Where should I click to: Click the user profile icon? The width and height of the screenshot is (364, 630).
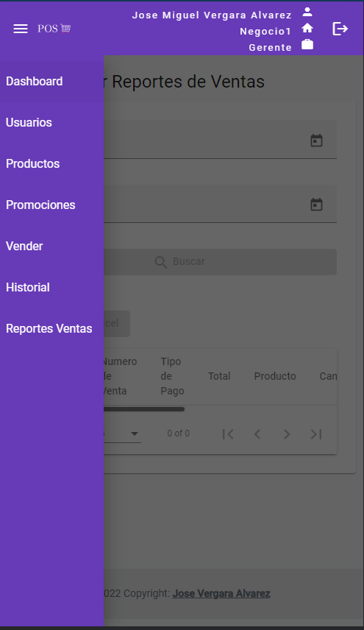307,12
